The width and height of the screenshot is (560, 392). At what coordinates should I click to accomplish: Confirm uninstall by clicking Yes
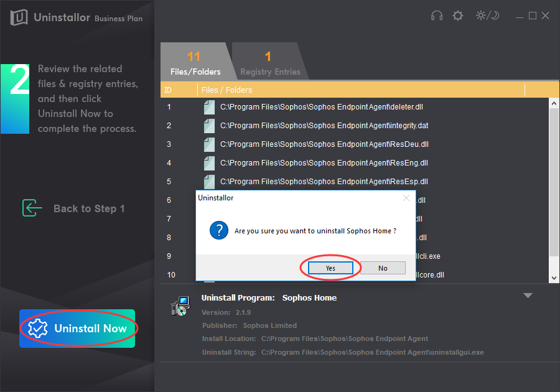coord(330,268)
